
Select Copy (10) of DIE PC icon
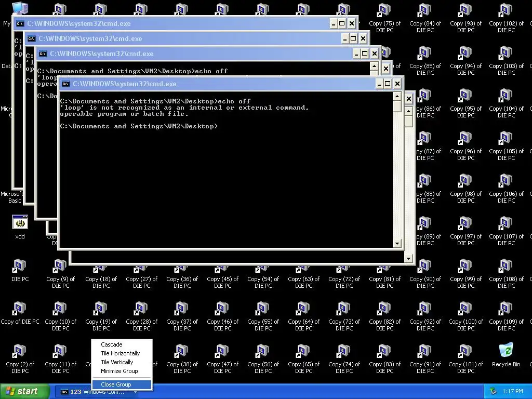(60, 316)
